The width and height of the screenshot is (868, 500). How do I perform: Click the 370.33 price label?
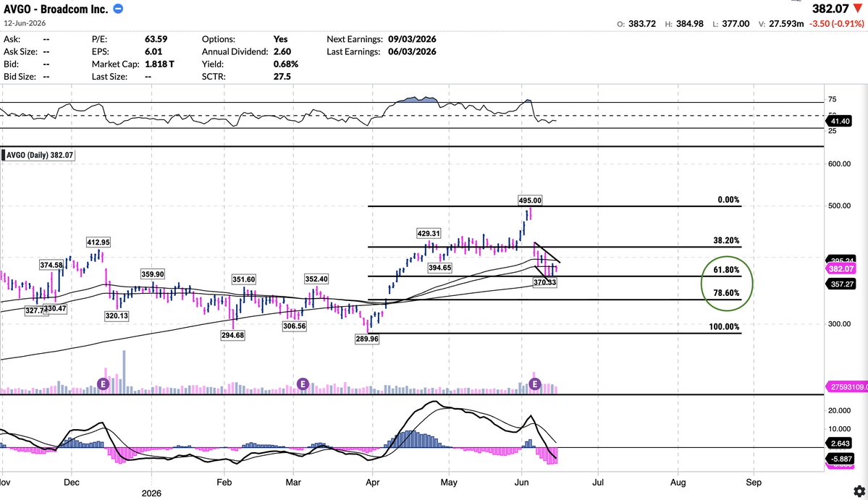click(x=544, y=283)
